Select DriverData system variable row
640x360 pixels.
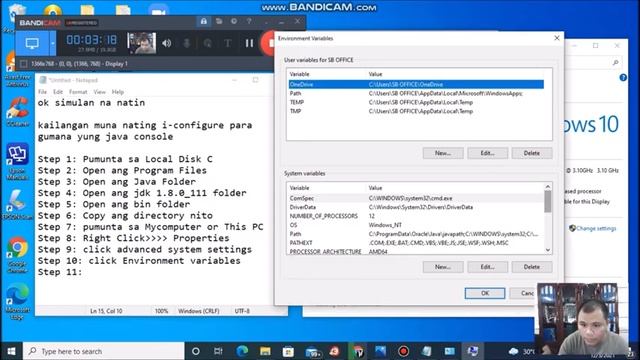[416, 207]
